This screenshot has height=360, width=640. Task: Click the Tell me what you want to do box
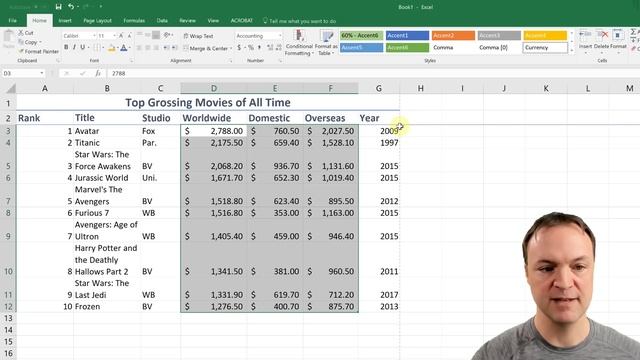pos(299,21)
